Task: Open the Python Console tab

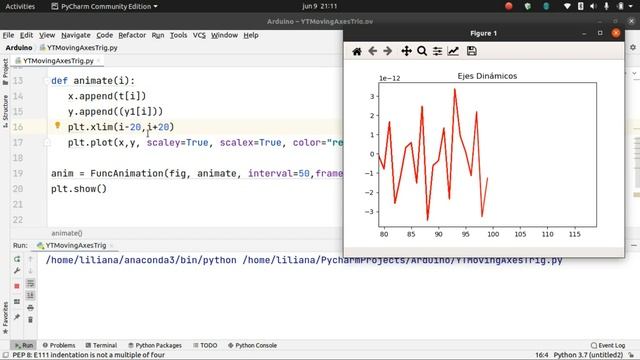Action: (252, 345)
